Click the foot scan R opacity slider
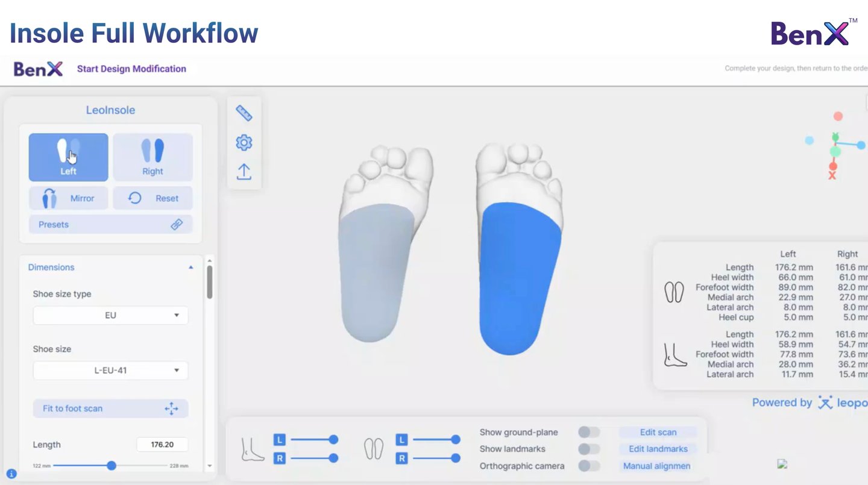Screen dimensions: 868x485 point(314,458)
